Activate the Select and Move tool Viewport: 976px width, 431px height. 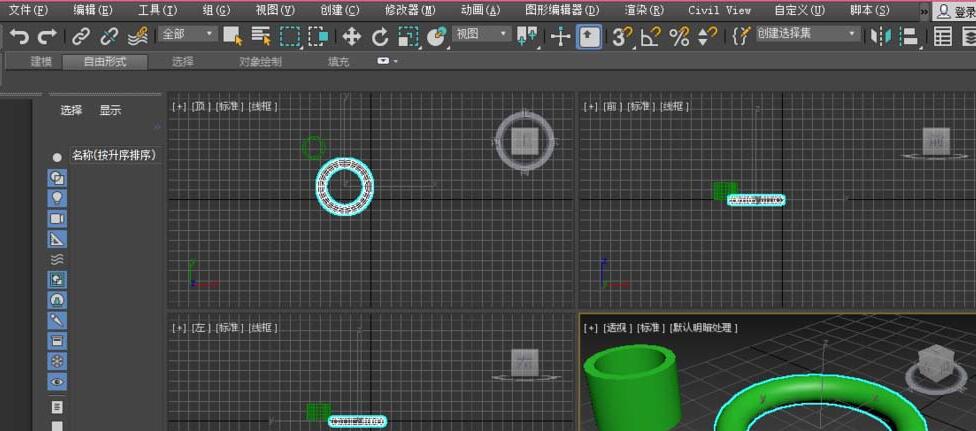point(351,37)
